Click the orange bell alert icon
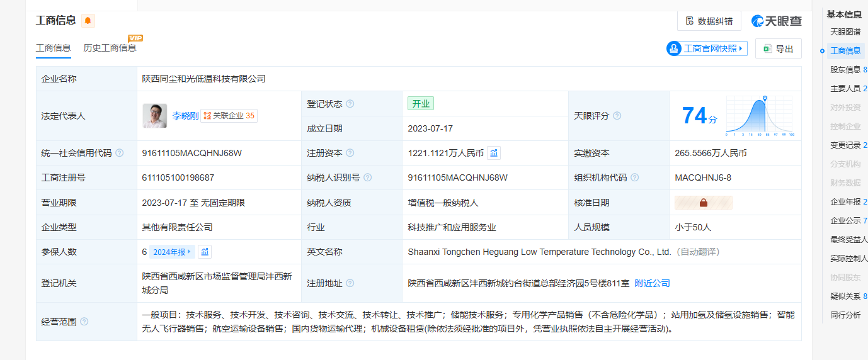The width and height of the screenshot is (868, 360). coord(88,21)
